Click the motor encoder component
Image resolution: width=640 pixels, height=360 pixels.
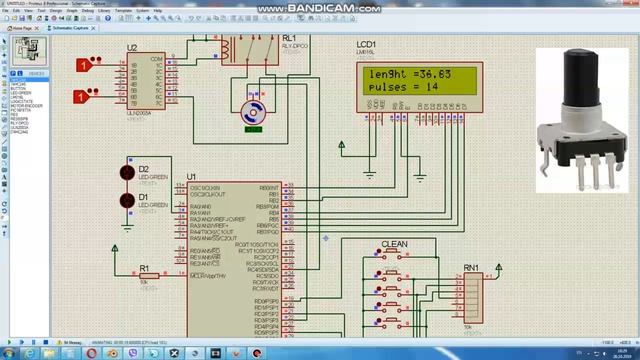coord(253,113)
